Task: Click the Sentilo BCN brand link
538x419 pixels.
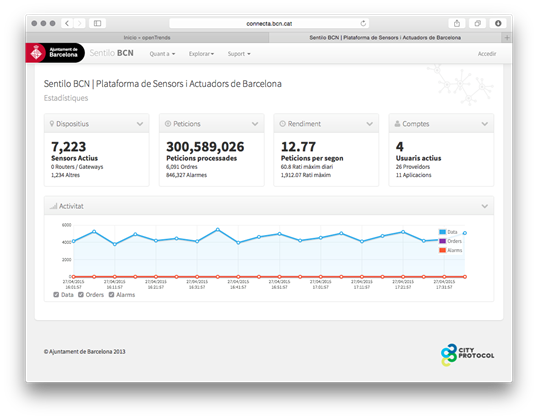Action: coord(112,53)
